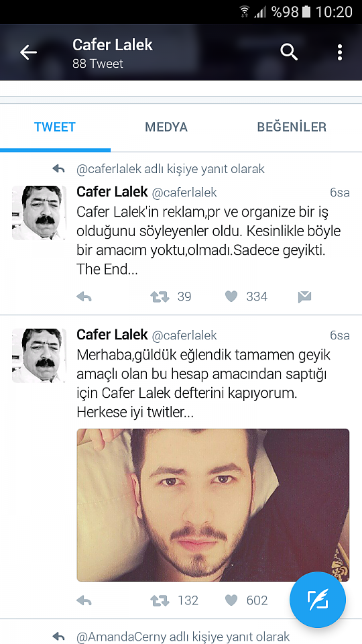
Task: Tap the back arrow in header
Action: pos(28,52)
